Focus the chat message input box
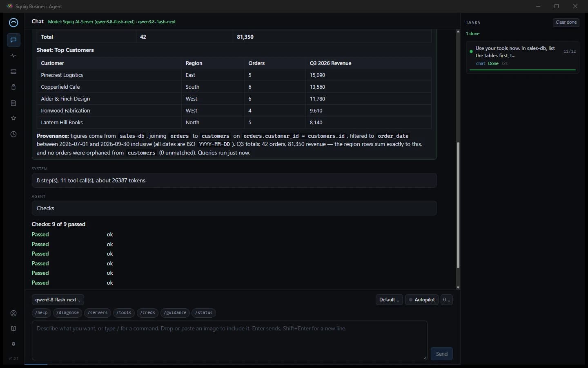Viewport: 588px width, 368px height. coord(229,340)
